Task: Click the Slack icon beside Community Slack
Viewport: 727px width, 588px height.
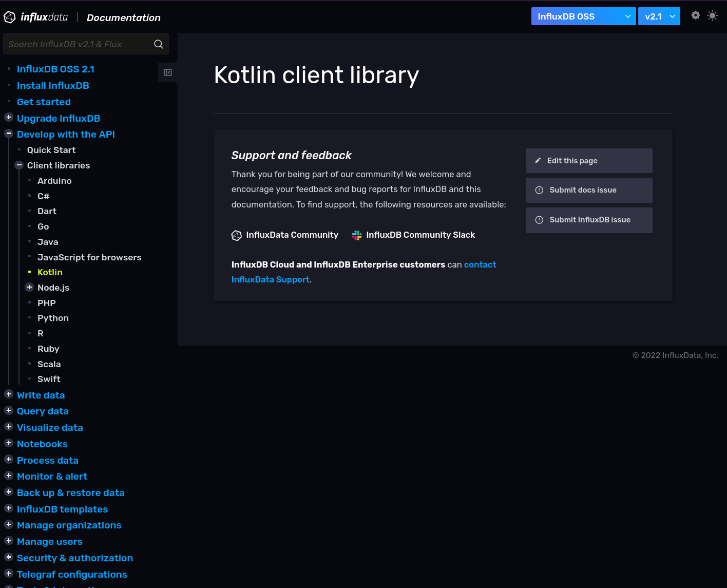Action: (356, 235)
